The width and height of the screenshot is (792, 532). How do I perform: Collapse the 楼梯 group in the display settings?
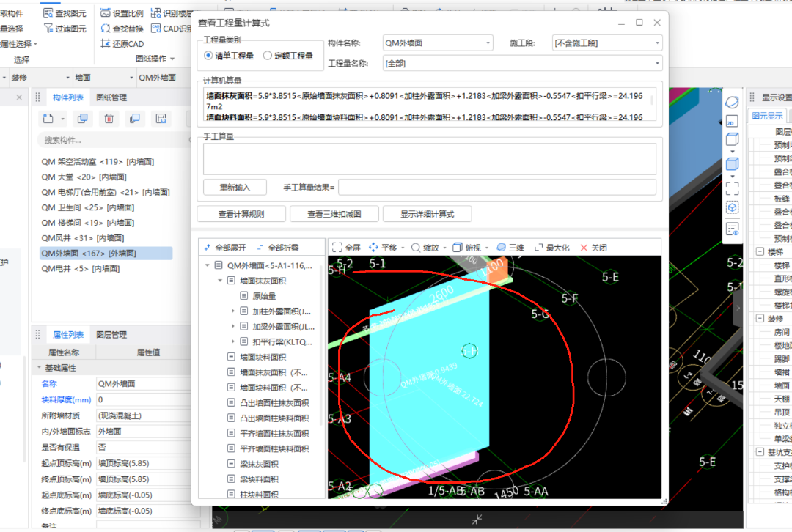point(760,251)
